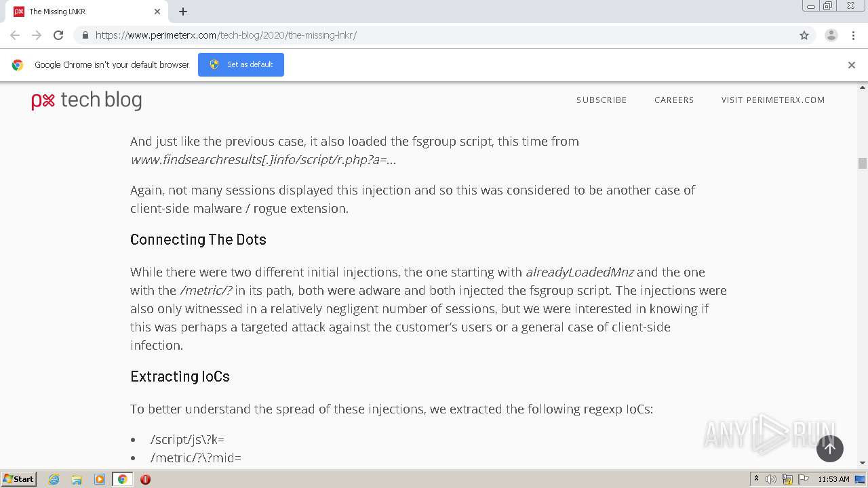Click the Extracting IoCs heading
This screenshot has height=488, width=868.
[x=180, y=377]
